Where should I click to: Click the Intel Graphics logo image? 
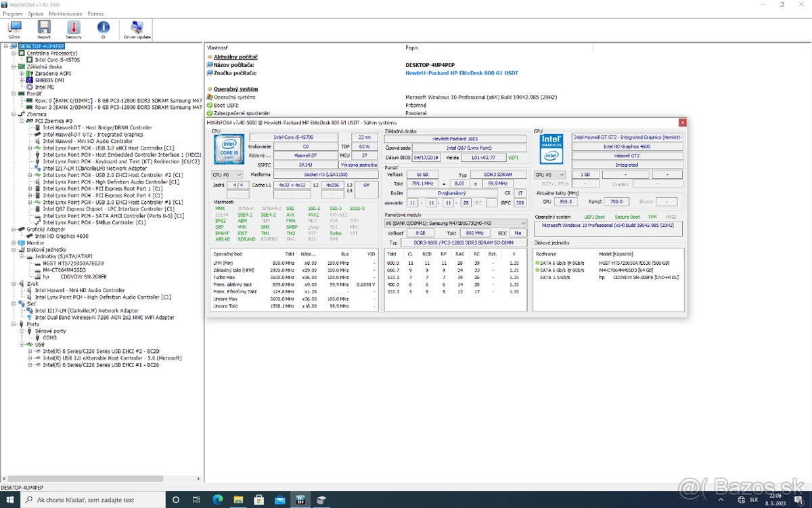552,150
